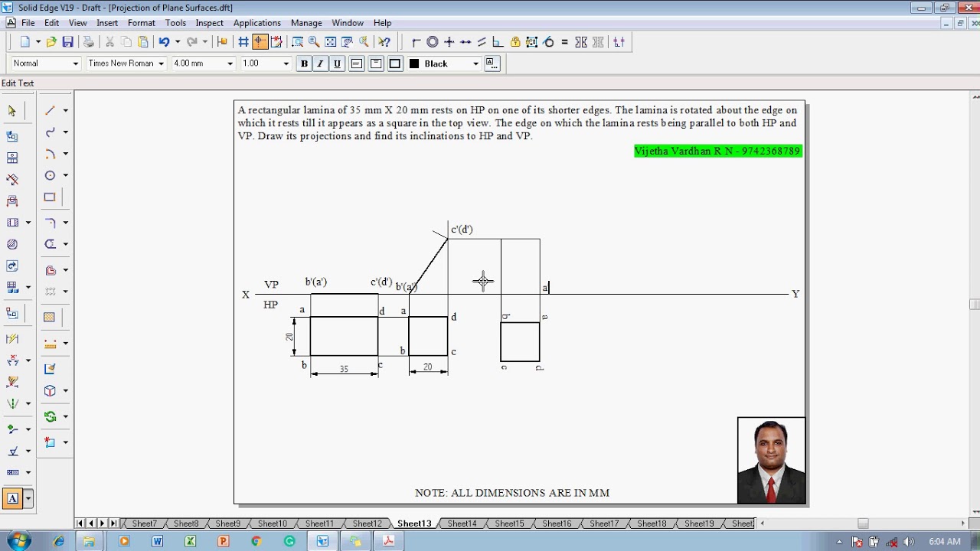This screenshot has height=551, width=980.
Task: Click the volume icon in system tray
Action: [907, 542]
